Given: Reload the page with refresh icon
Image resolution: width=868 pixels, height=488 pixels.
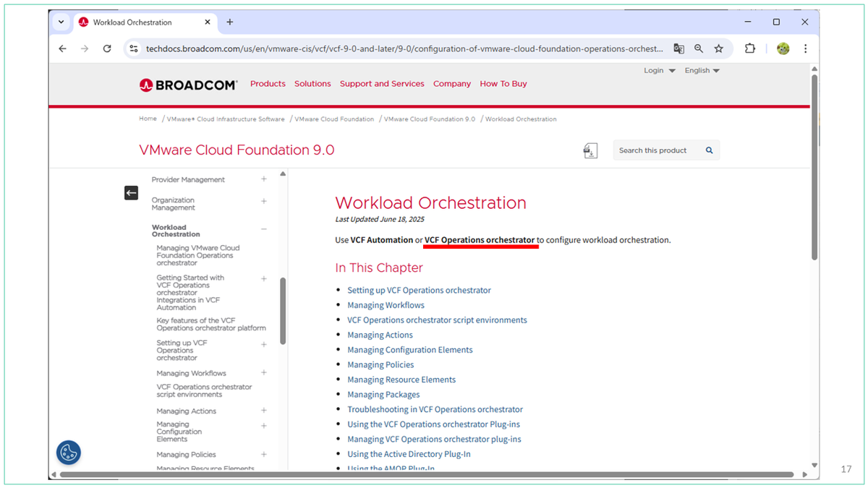Looking at the screenshot, I should tap(107, 48).
